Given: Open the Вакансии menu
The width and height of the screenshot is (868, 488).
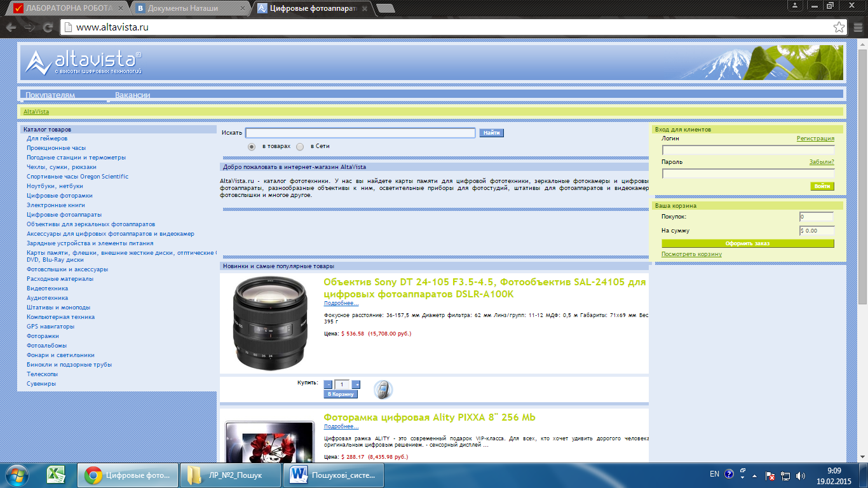Looking at the screenshot, I should coord(132,95).
